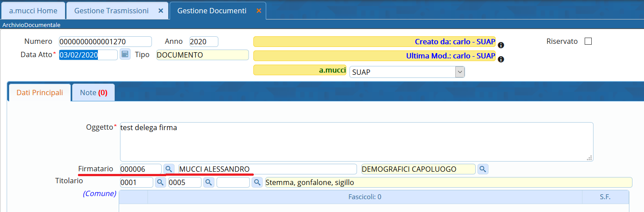
Task: Open the Gestione Trasmissioni tab
Action: point(111,11)
